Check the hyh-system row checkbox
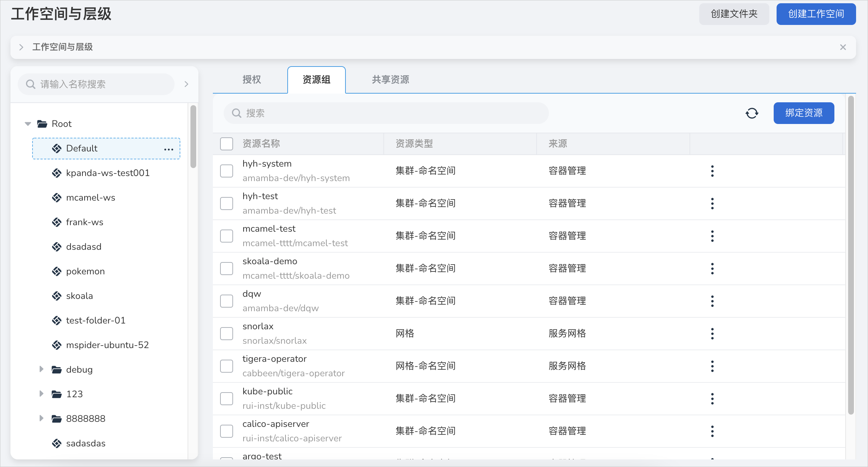 click(227, 171)
